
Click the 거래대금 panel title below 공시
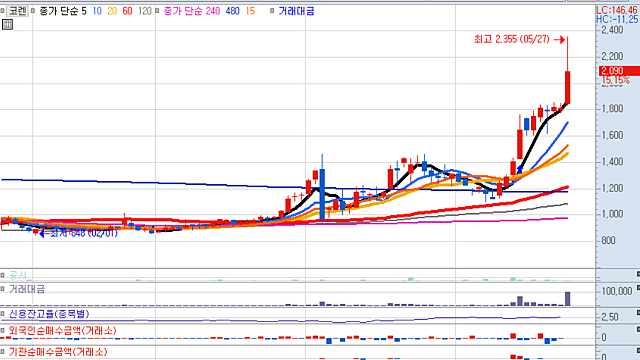[x=27, y=289]
